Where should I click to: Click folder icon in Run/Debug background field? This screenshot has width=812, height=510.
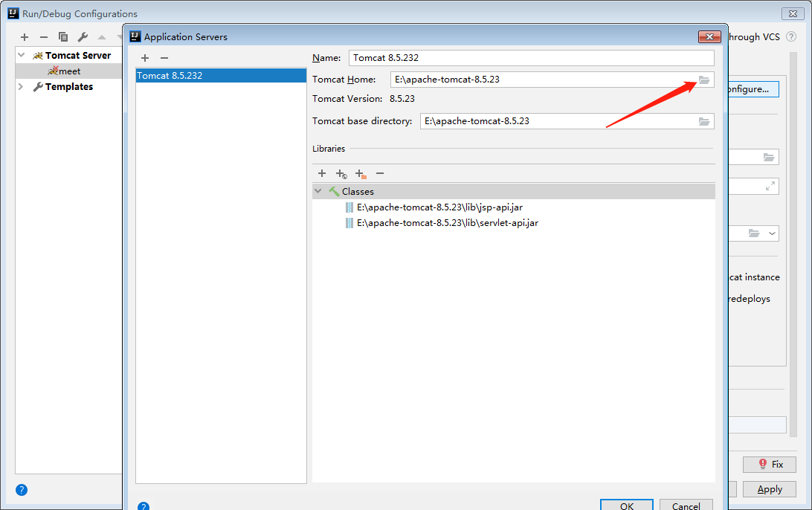tap(769, 158)
